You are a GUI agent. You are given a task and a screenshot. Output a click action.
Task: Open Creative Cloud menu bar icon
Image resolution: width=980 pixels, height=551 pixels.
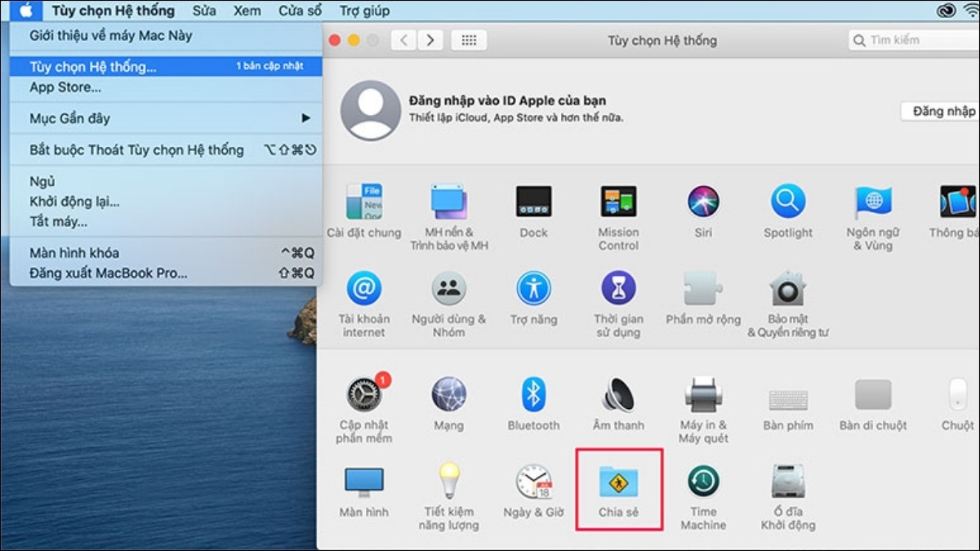click(x=947, y=11)
